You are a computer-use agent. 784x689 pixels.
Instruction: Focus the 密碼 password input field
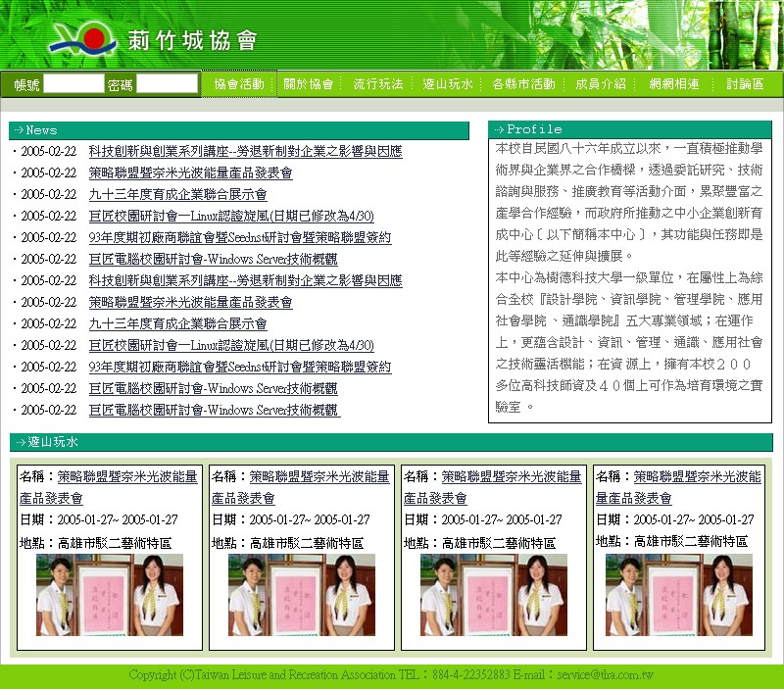[167, 83]
